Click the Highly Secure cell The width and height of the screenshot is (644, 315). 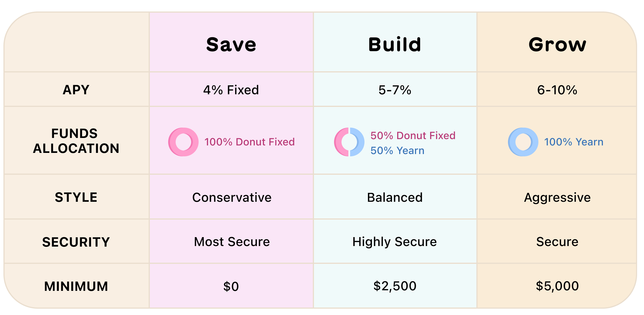395,242
